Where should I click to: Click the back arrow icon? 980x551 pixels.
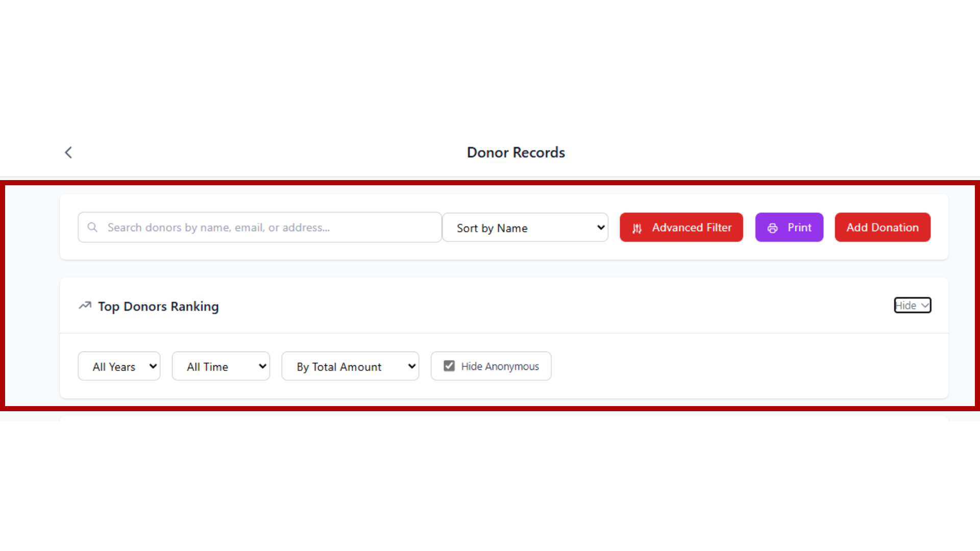click(x=68, y=152)
